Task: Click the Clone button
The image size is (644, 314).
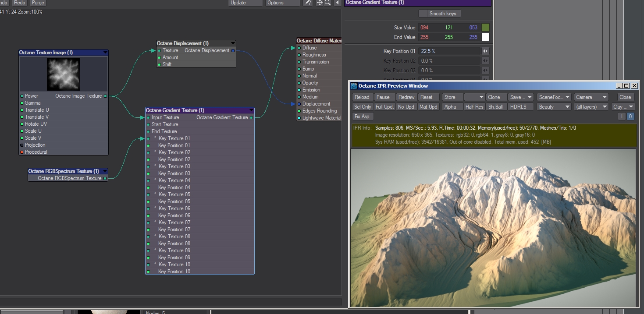Action: pos(496,97)
